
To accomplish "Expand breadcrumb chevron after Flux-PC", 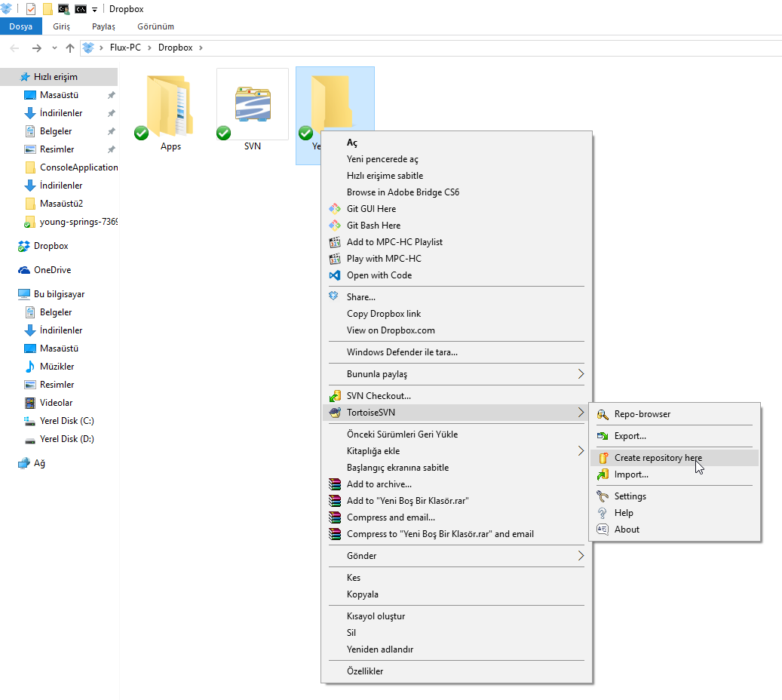I will pyautogui.click(x=149, y=48).
